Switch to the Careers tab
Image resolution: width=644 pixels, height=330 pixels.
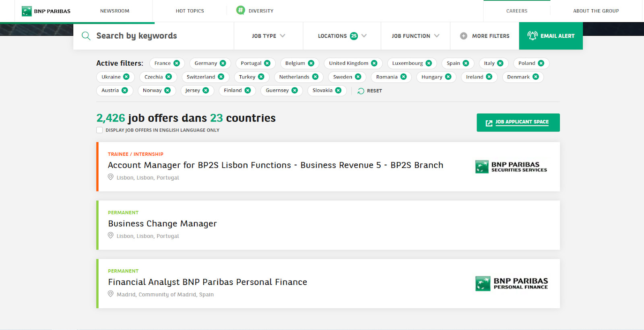point(517,11)
